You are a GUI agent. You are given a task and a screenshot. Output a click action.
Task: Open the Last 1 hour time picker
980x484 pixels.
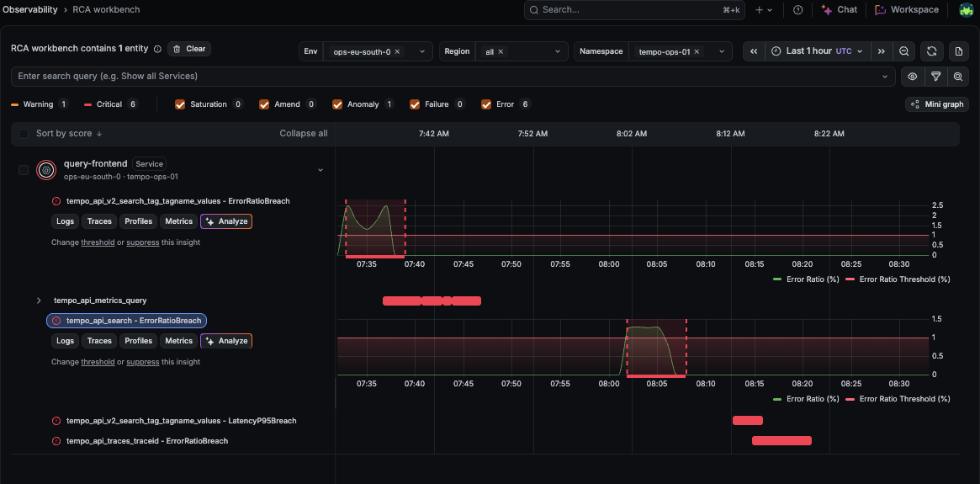point(818,51)
